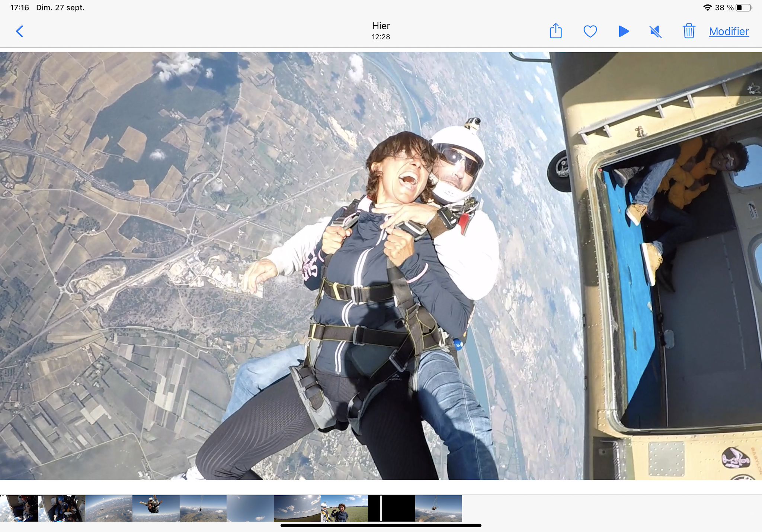762x532 pixels.
Task: Select first plane interior frame thumbnail
Action: [x=19, y=508]
